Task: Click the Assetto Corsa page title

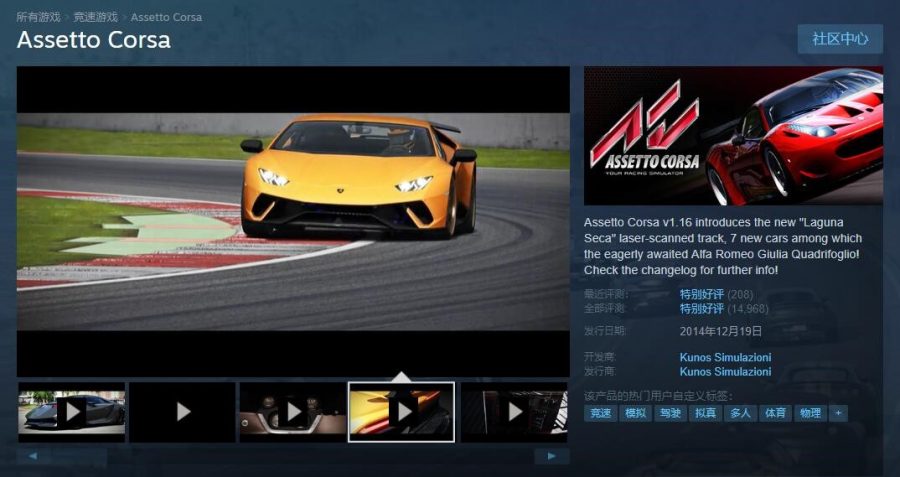Action: tap(94, 40)
